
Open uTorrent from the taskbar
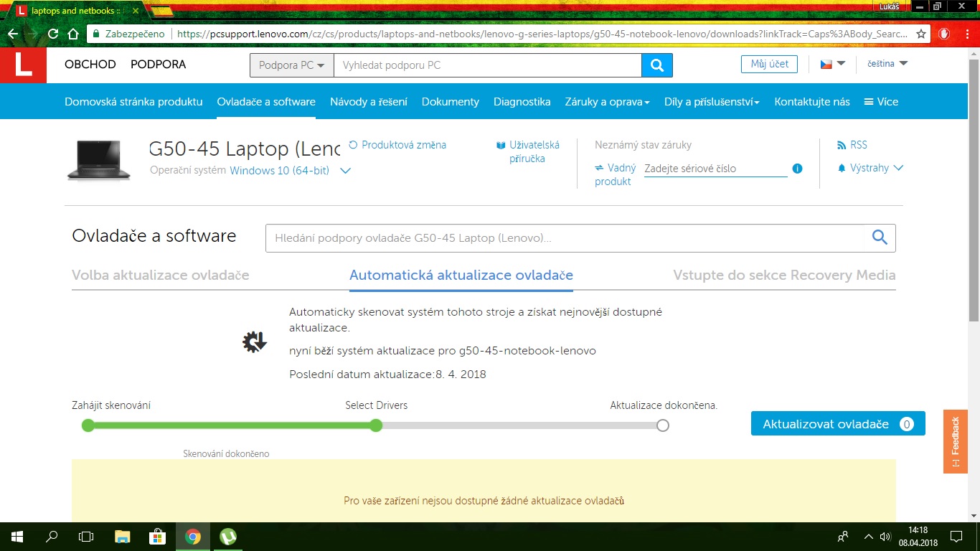[x=228, y=537]
